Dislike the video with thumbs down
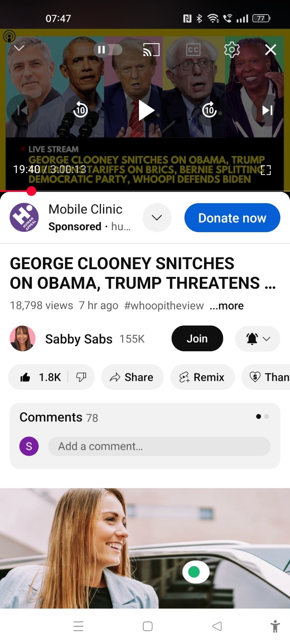 point(81,377)
